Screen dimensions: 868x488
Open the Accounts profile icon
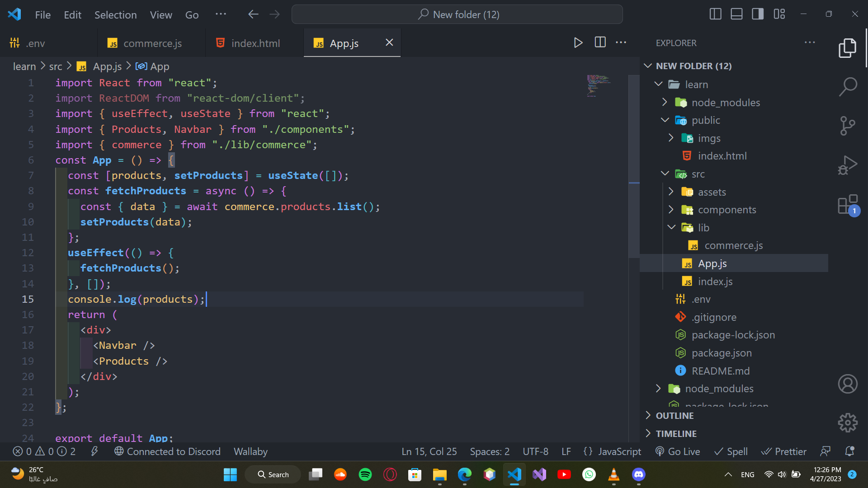click(x=848, y=384)
